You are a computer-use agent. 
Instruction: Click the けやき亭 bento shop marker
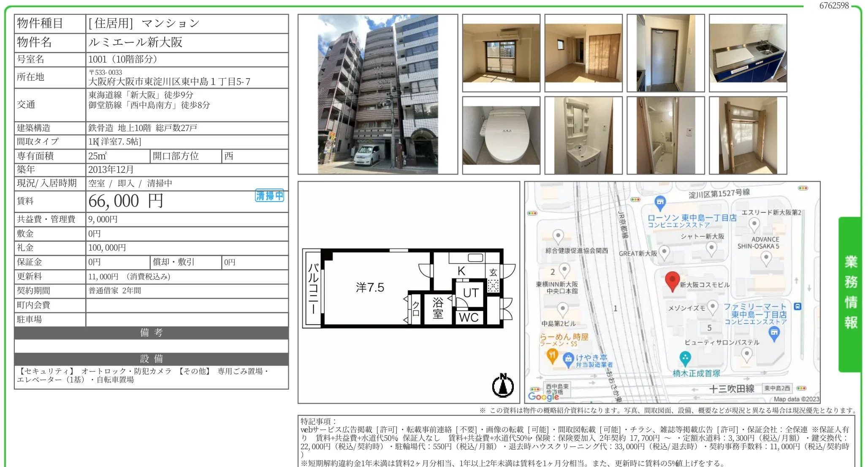click(568, 359)
